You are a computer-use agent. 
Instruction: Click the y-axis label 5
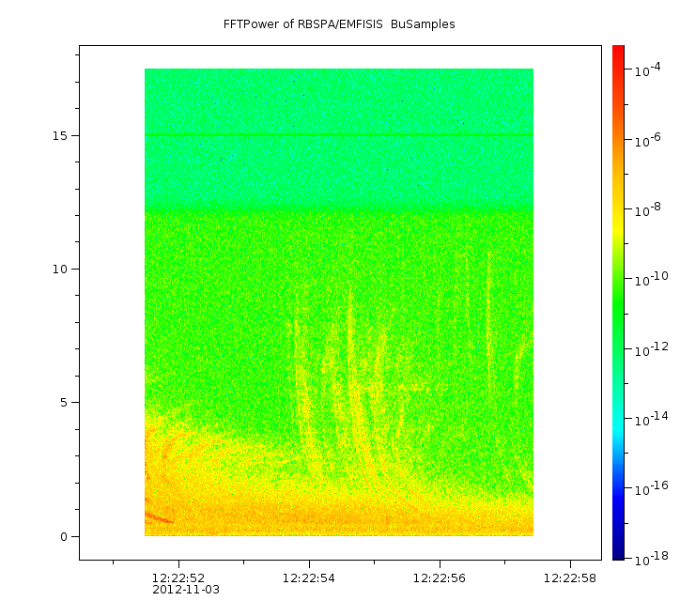coord(64,403)
